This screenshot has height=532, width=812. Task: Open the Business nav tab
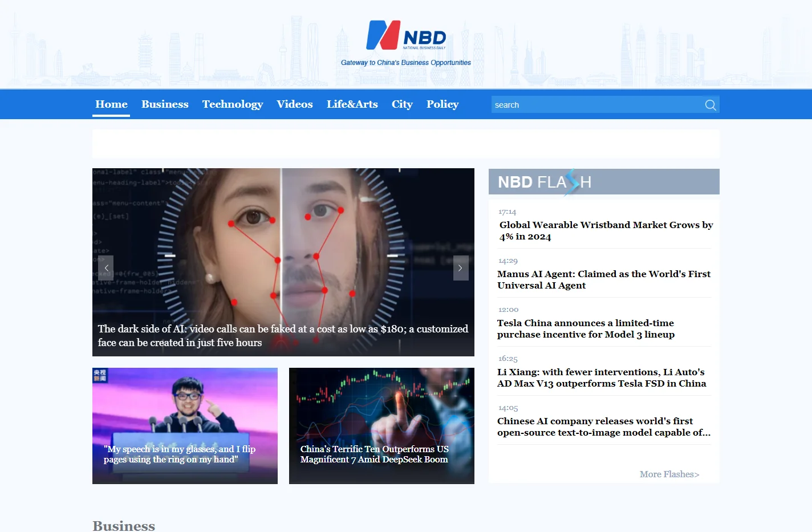pyautogui.click(x=165, y=104)
